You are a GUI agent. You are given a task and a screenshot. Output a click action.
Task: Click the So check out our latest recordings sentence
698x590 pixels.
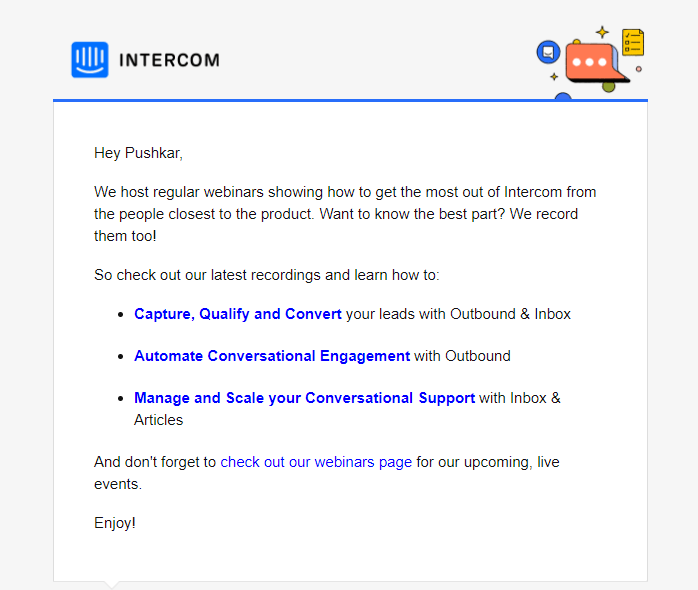[x=267, y=275]
